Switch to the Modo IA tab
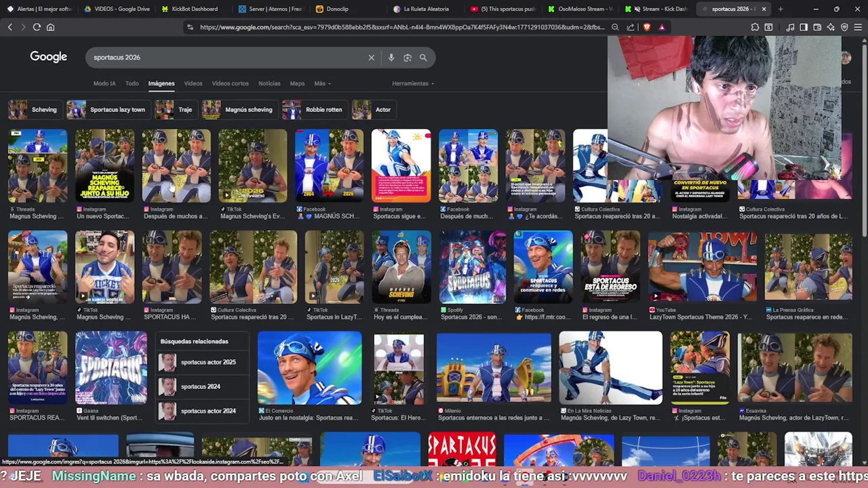 (104, 83)
